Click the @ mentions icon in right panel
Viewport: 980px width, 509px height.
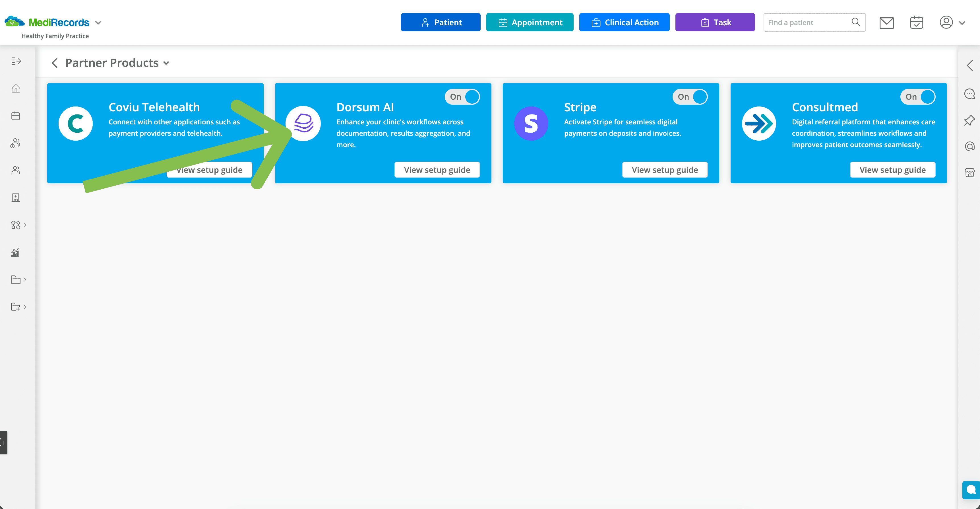pyautogui.click(x=969, y=146)
